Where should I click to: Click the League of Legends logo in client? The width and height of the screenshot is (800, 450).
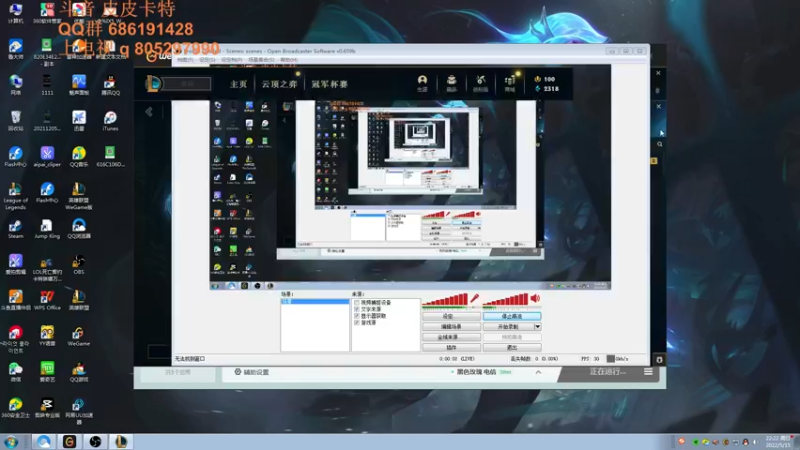(153, 83)
